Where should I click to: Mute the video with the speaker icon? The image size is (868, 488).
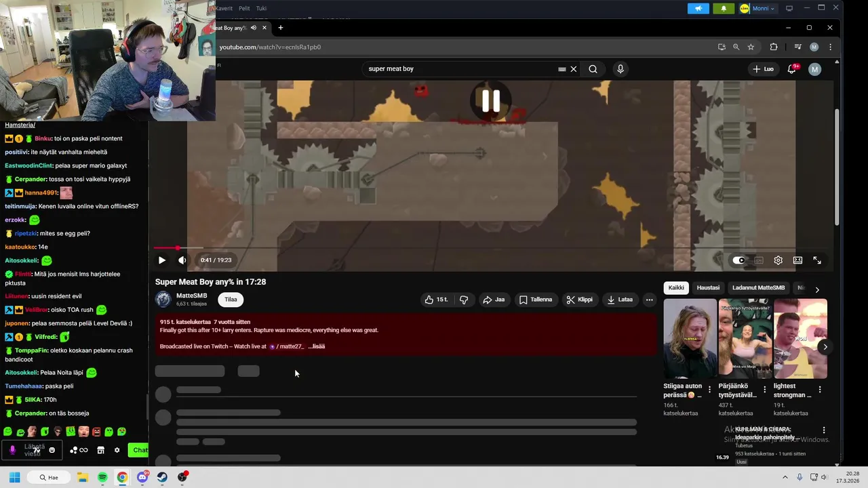click(x=182, y=260)
